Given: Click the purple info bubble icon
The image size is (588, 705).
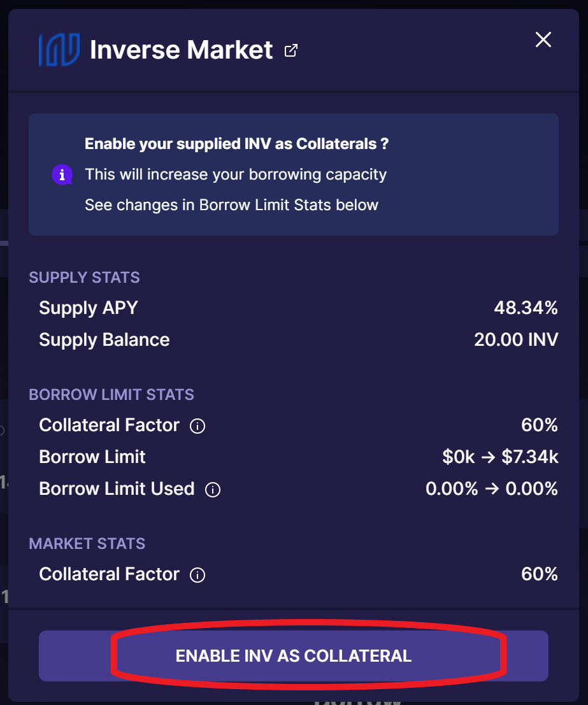Looking at the screenshot, I should click(62, 174).
